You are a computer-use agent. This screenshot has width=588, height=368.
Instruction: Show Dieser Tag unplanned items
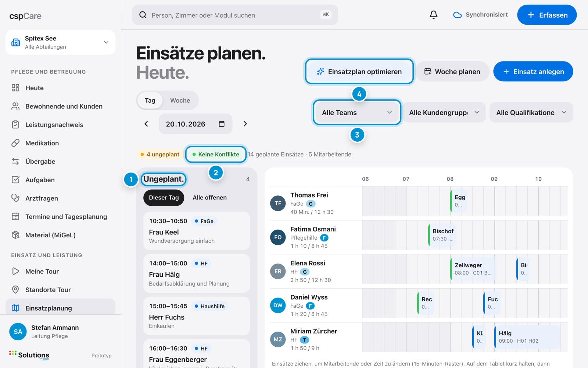(164, 198)
